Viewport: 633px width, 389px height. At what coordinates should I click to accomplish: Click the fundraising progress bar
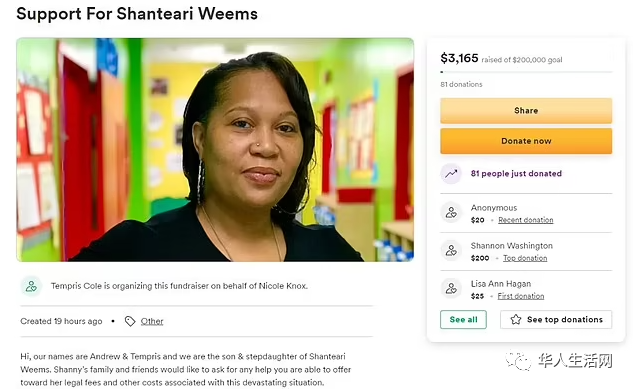click(x=526, y=72)
